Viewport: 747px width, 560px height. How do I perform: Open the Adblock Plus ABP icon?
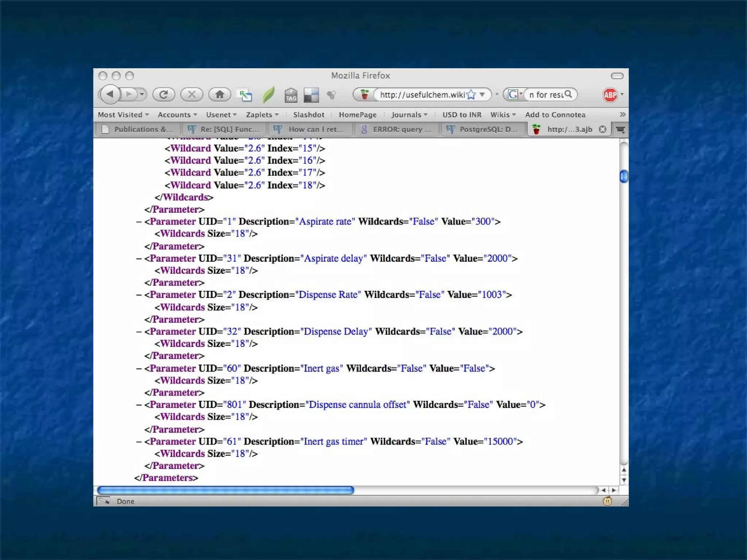(610, 95)
